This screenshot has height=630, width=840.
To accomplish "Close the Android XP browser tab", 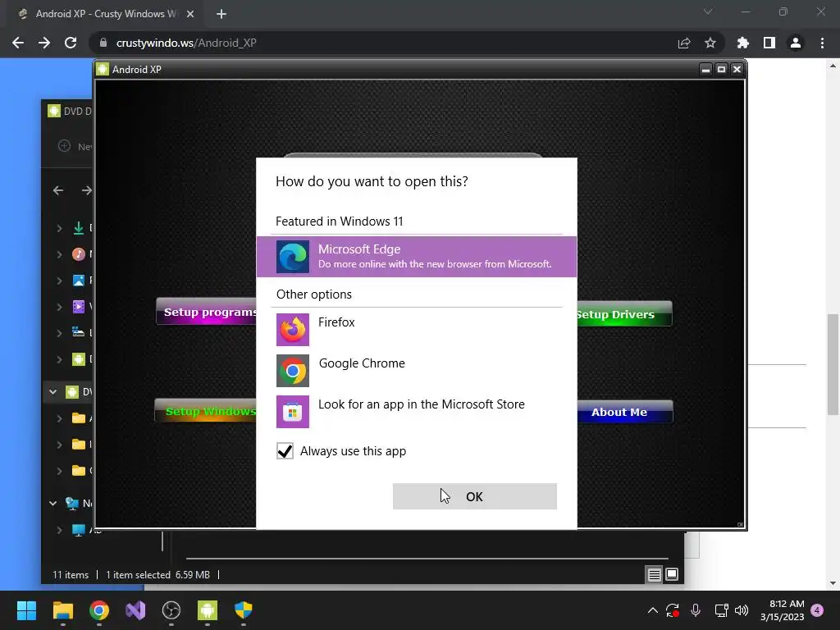I will click(x=190, y=14).
